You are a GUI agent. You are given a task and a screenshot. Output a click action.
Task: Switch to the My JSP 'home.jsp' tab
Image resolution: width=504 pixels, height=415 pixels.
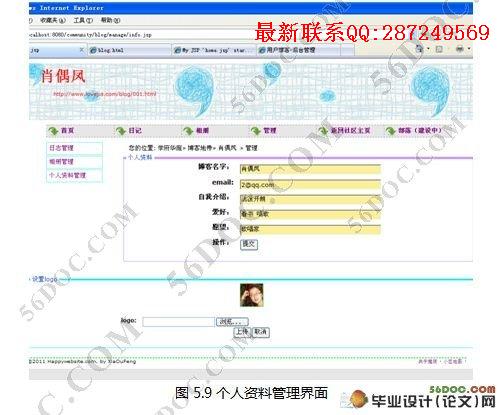tap(214, 50)
